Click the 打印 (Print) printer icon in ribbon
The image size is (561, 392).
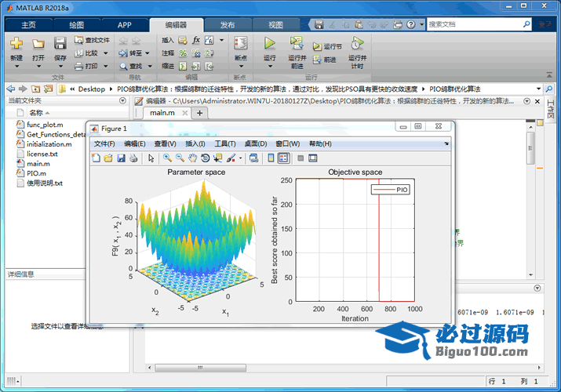click(x=78, y=66)
